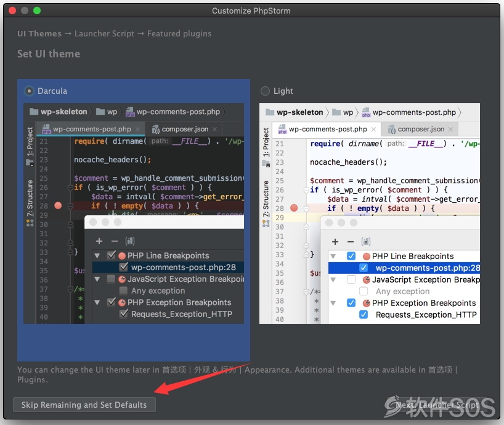This screenshot has width=504, height=425.
Task: Collapse JavaScript Exception node in Light preview
Action: pos(333,280)
